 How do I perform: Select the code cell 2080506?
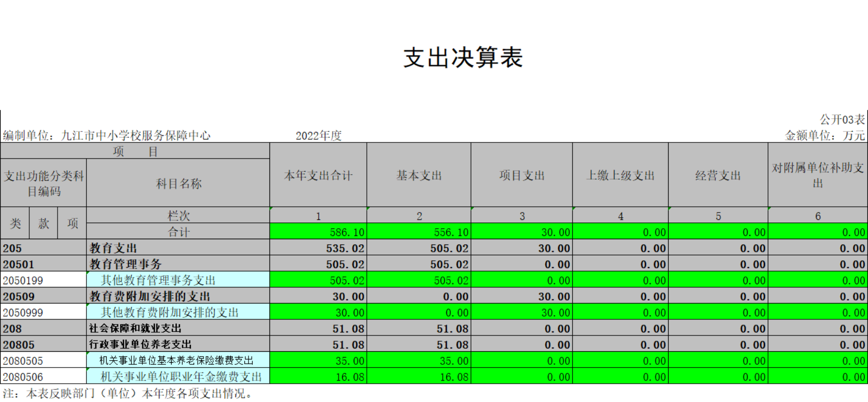tap(43, 377)
